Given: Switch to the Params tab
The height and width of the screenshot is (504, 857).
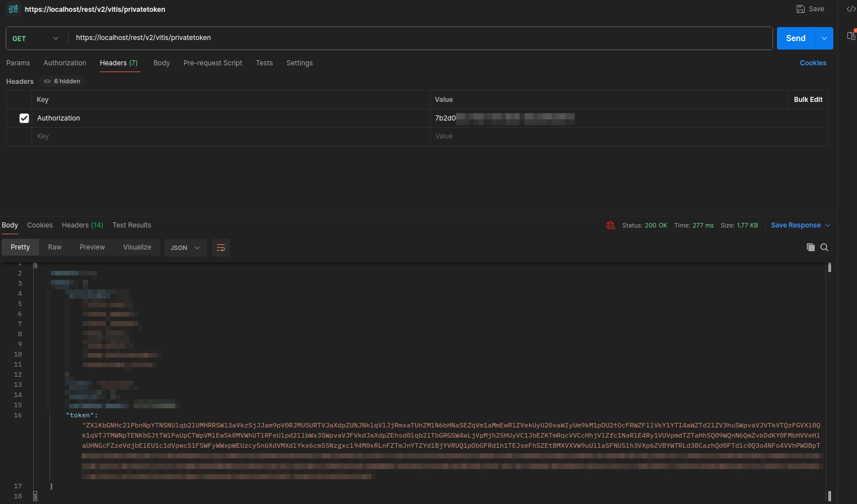Looking at the screenshot, I should coord(18,63).
